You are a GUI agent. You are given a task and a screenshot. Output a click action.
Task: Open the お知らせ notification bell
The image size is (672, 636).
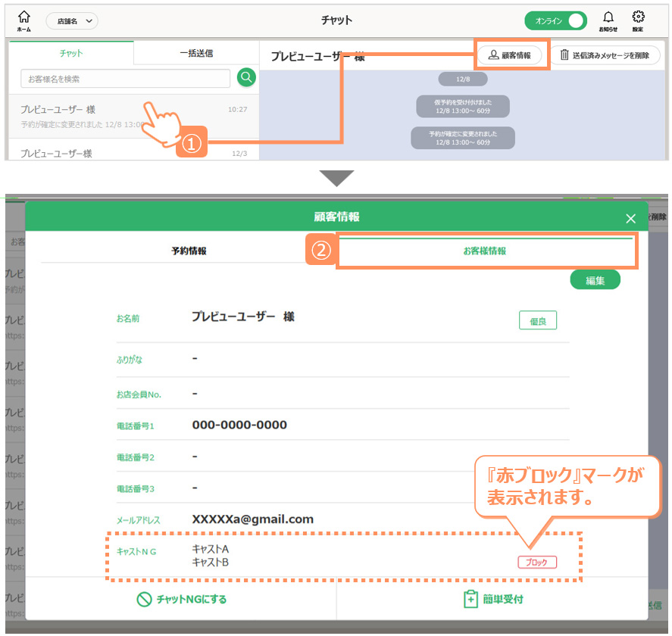(x=608, y=17)
